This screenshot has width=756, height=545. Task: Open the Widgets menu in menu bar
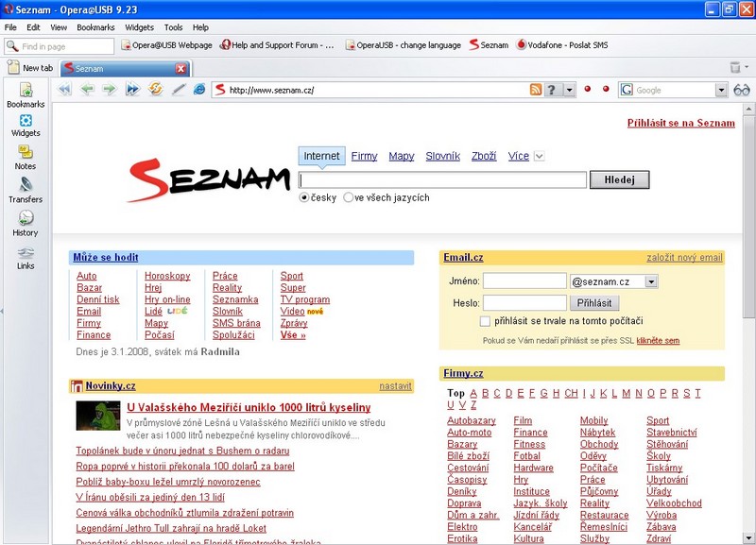(139, 27)
